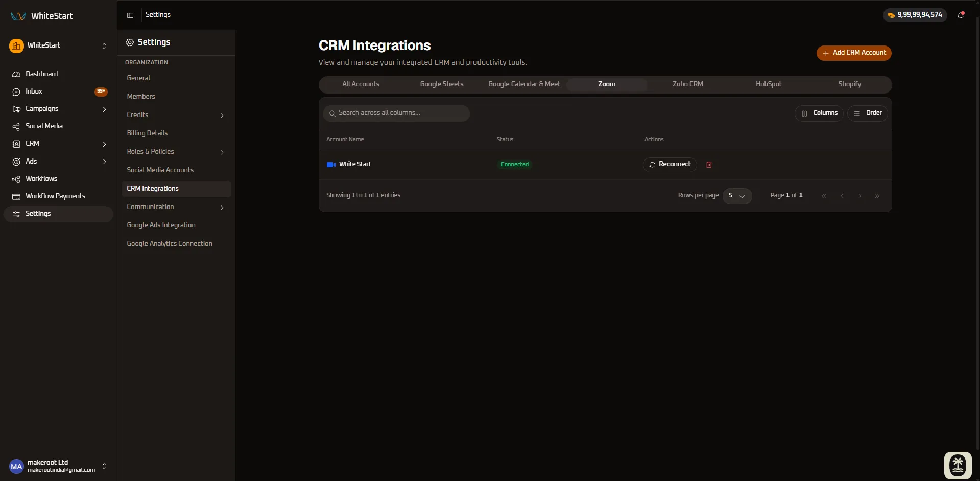This screenshot has width=980, height=481.
Task: Go to next page arrow
Action: point(860,196)
